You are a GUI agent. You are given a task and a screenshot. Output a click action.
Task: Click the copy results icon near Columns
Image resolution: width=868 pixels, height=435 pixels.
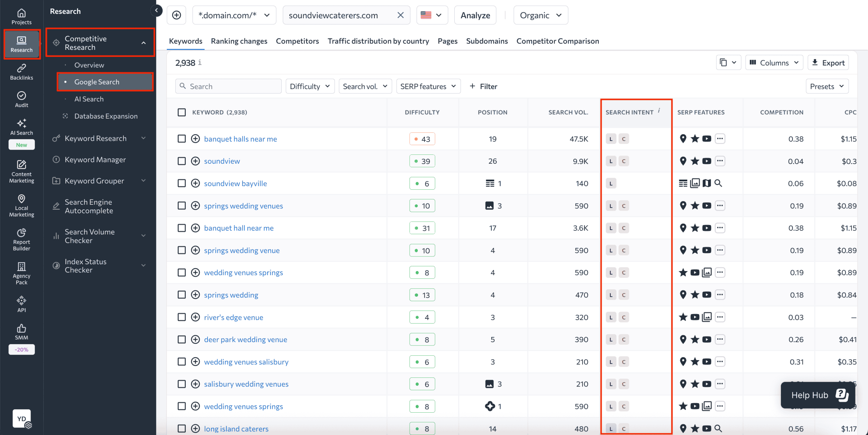728,62
